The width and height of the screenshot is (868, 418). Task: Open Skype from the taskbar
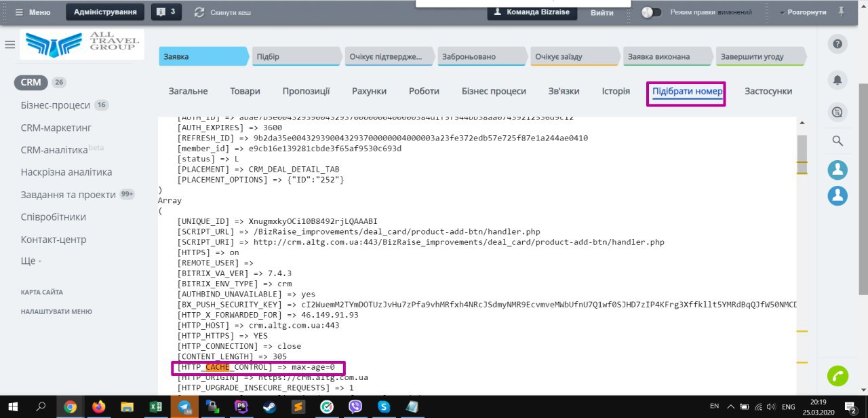[384, 406]
